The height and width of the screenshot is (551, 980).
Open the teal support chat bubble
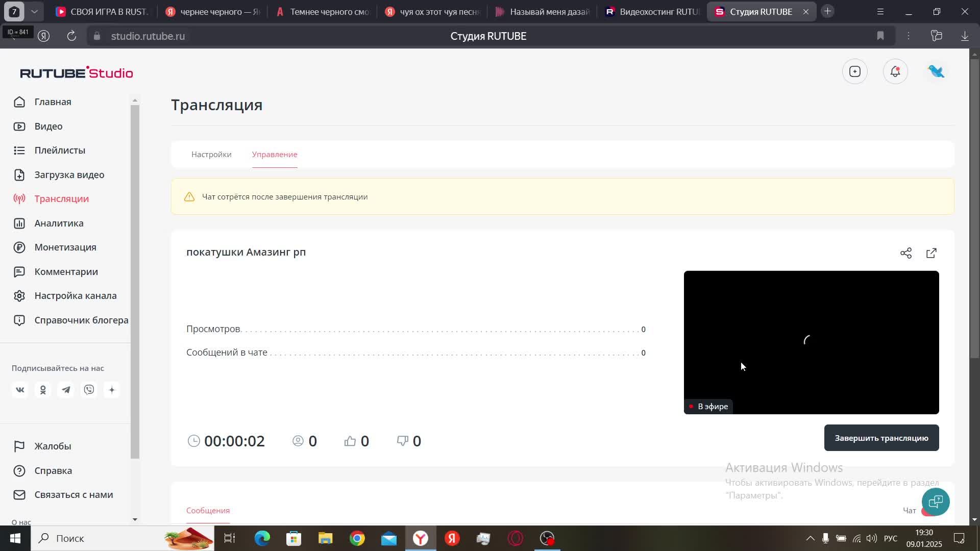(936, 502)
